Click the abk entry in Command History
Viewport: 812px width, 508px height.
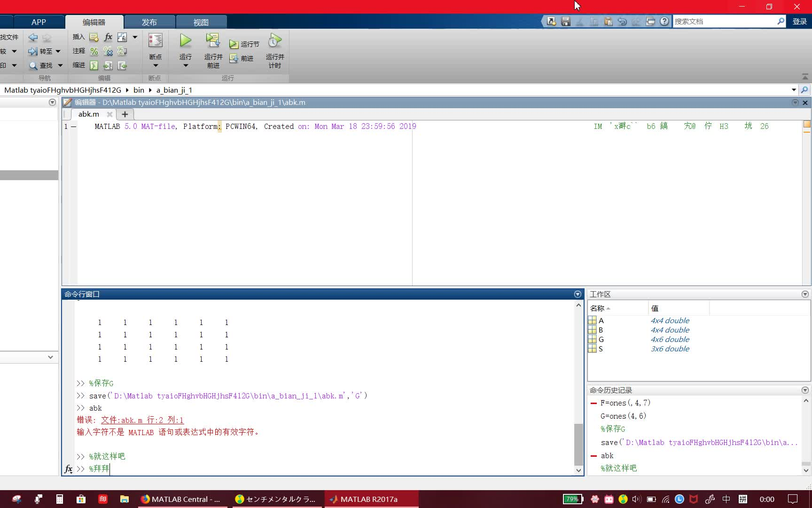coord(607,455)
